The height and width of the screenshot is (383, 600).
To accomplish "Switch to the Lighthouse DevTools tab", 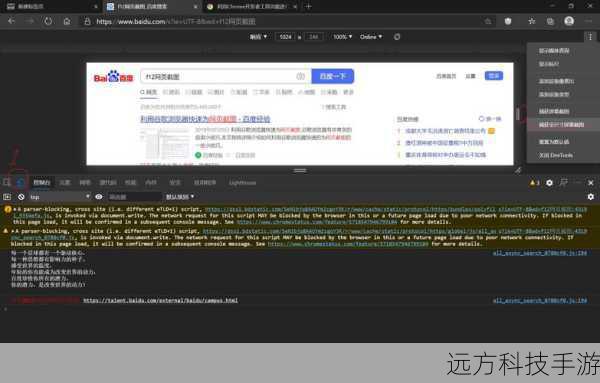I will pos(243,183).
